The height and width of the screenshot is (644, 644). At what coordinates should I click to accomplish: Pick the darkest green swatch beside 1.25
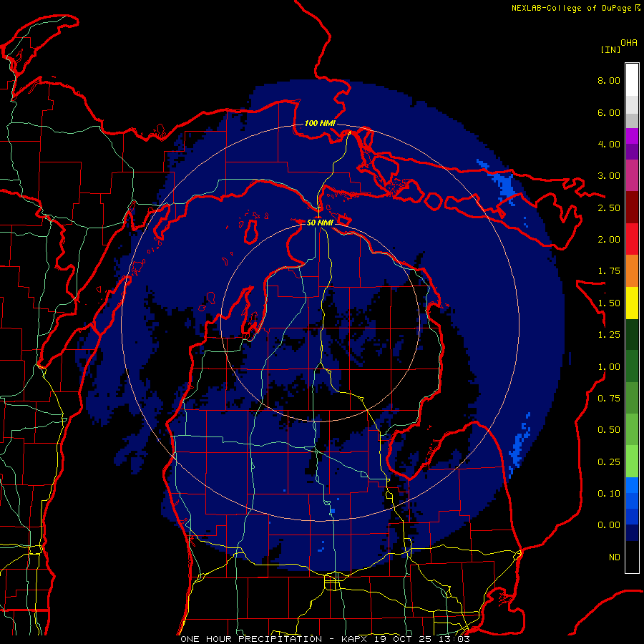632,334
